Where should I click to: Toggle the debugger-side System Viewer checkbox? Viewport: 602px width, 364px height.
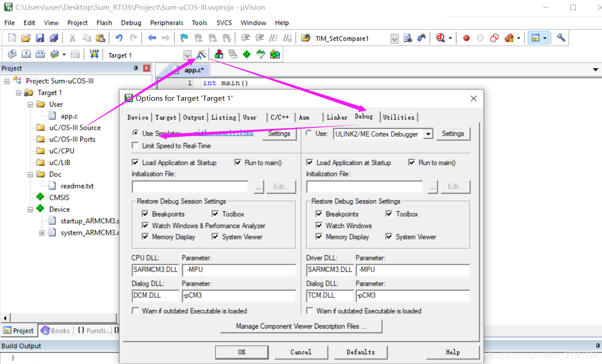pyautogui.click(x=389, y=237)
